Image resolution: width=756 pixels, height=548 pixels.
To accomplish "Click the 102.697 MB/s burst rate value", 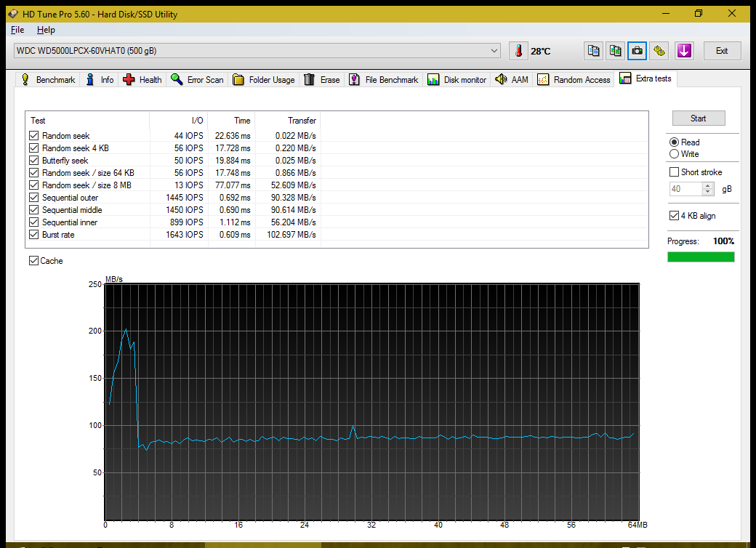I will 291,235.
